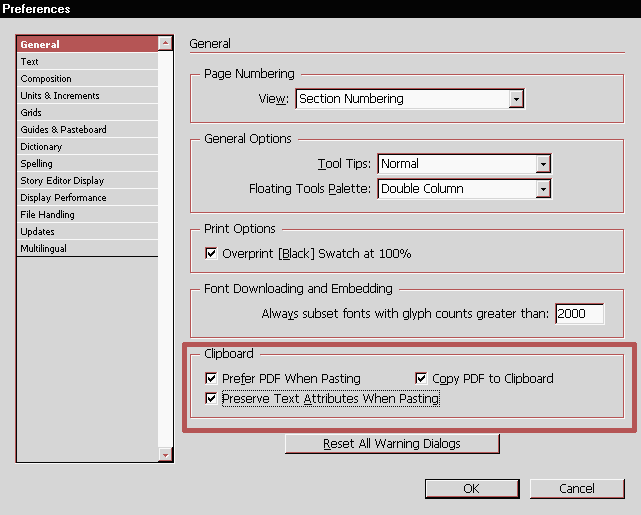Switch to Grids preferences
The image size is (641, 515).
87,112
